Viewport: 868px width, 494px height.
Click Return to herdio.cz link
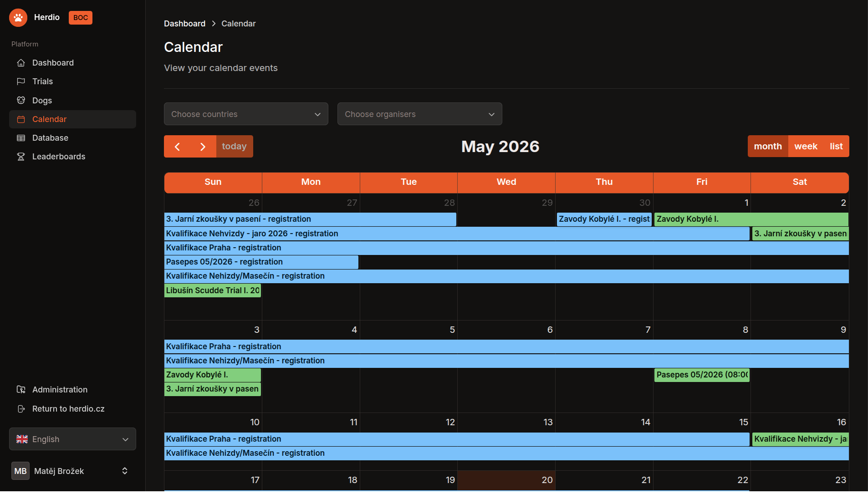pos(72,409)
